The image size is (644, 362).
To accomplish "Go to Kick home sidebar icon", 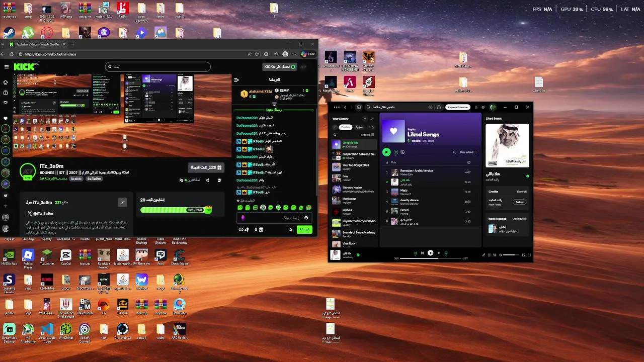I will tap(6, 82).
